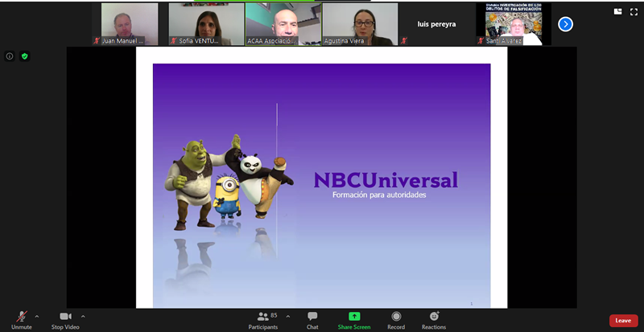644x332 pixels.
Task: Select Agustina Viera video thumbnail
Action: point(360,24)
